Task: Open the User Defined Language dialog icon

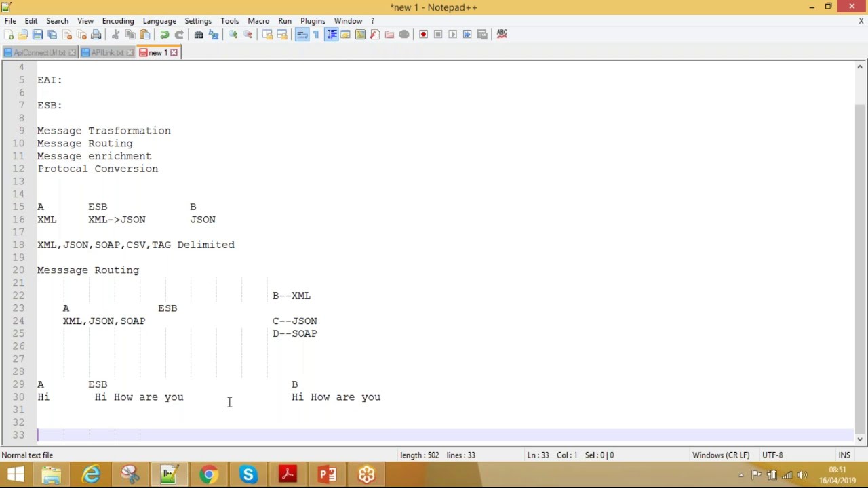Action: 345,34
